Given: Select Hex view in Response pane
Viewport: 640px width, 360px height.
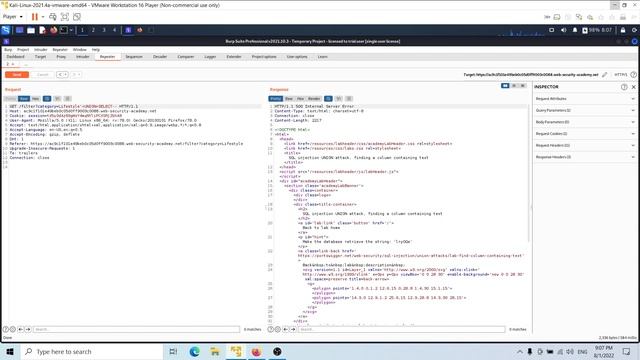Looking at the screenshot, I should point(300,99).
